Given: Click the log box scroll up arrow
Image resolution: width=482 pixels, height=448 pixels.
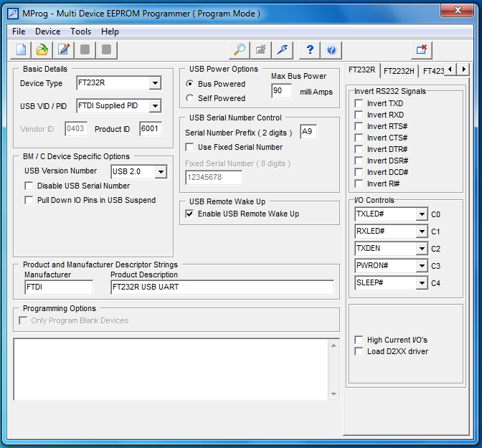Looking at the screenshot, I should pos(334,345).
